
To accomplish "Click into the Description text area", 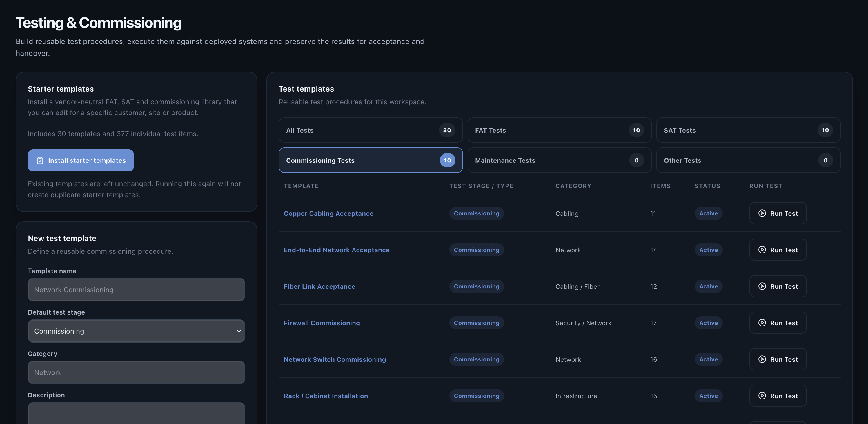I will pyautogui.click(x=136, y=413).
